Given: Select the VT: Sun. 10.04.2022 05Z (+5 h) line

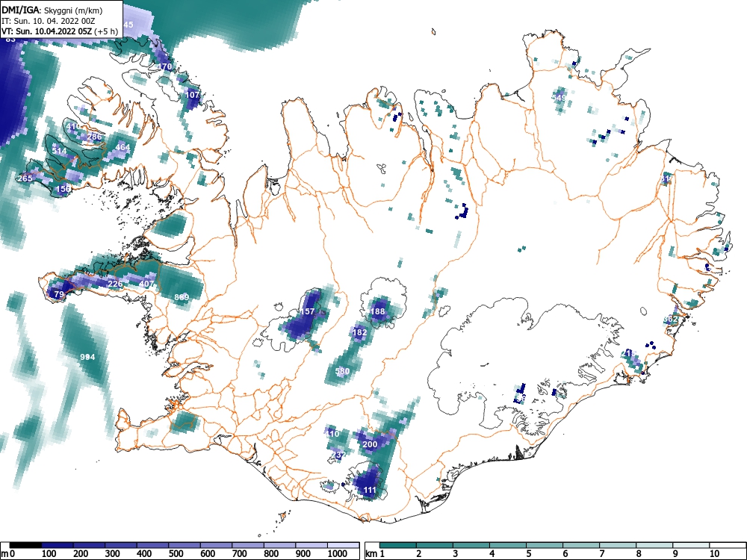Looking at the screenshot, I should [x=60, y=31].
